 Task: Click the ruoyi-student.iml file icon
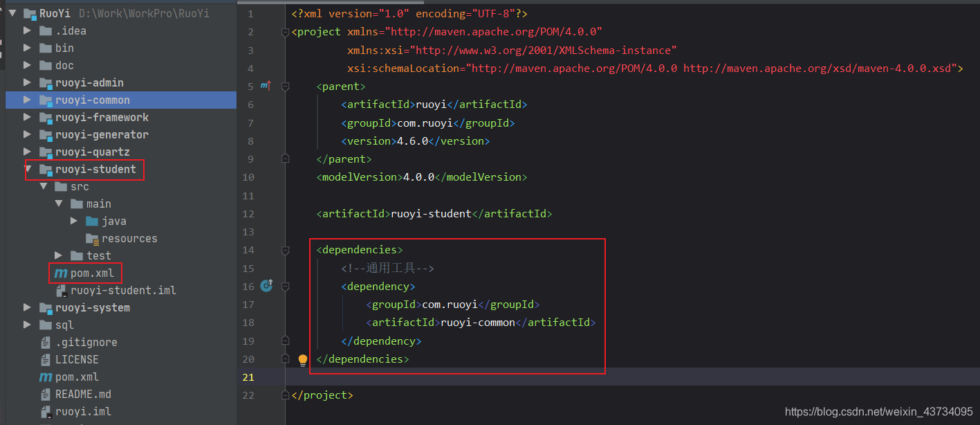62,291
